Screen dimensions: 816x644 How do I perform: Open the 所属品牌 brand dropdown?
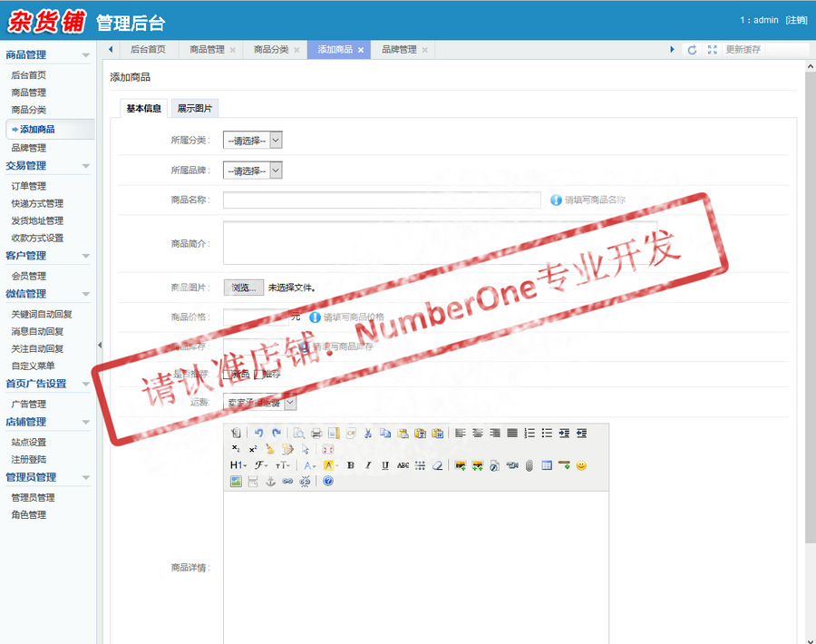coord(252,170)
